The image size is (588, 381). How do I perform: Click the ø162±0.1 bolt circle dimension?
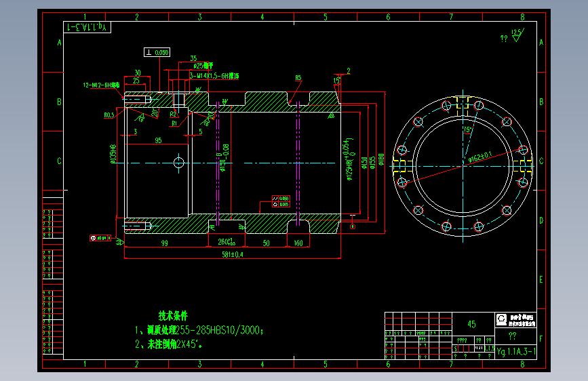click(480, 157)
